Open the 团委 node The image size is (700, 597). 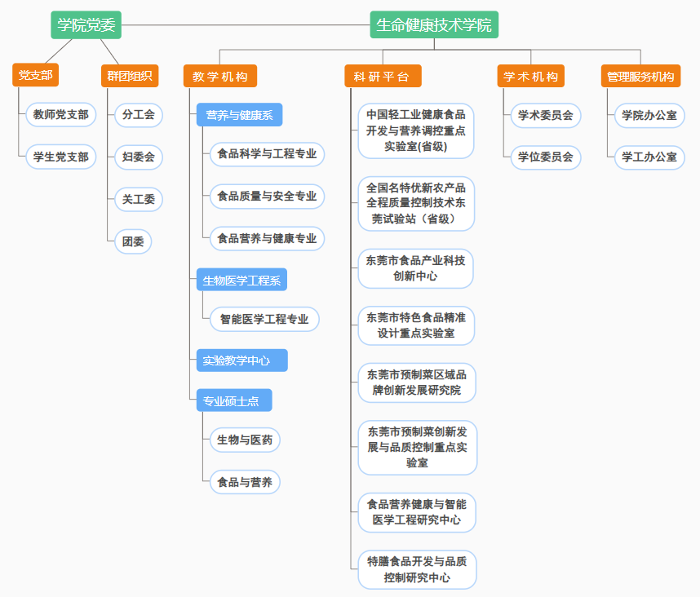[133, 241]
